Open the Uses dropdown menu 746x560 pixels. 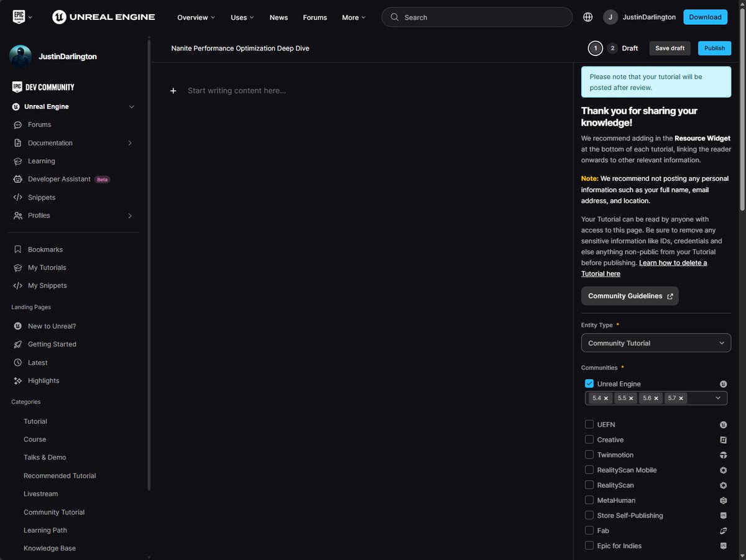click(x=242, y=17)
